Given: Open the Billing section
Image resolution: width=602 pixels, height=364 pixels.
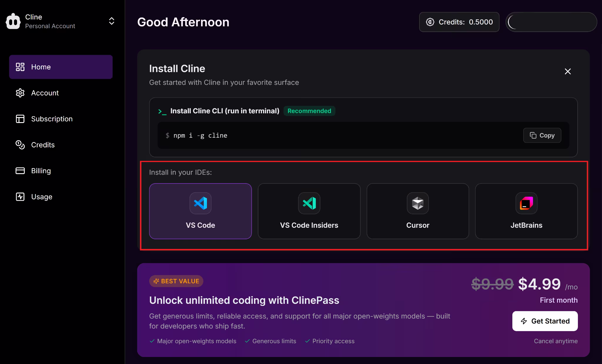Looking at the screenshot, I should coord(61,171).
